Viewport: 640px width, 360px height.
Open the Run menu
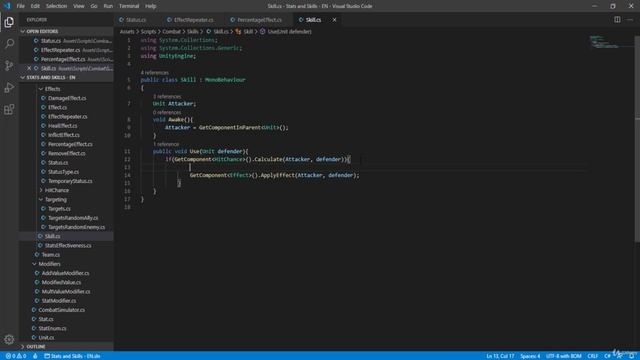[x=108, y=6]
